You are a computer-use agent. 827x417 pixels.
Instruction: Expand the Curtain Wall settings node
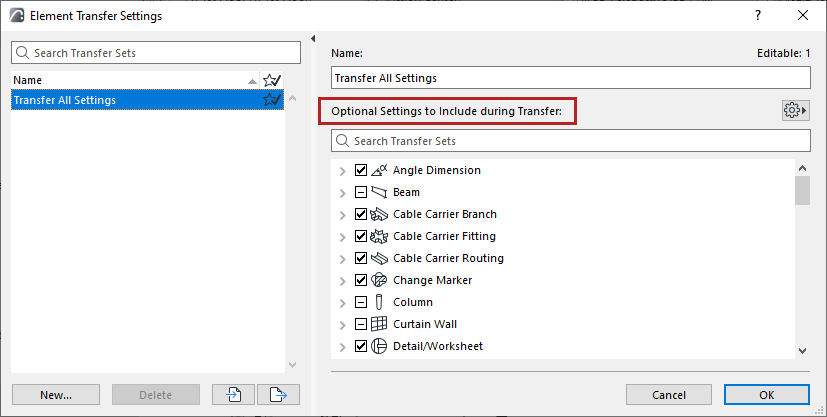click(343, 324)
